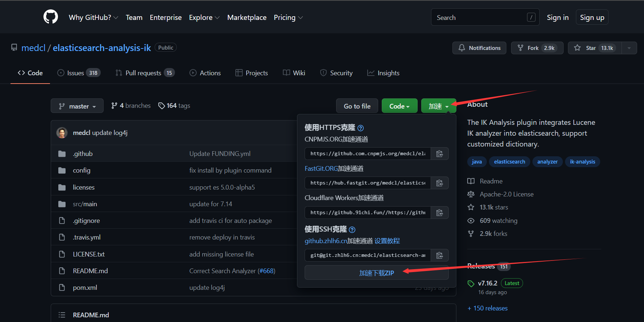Open the GitHub homepage logo

point(51,17)
